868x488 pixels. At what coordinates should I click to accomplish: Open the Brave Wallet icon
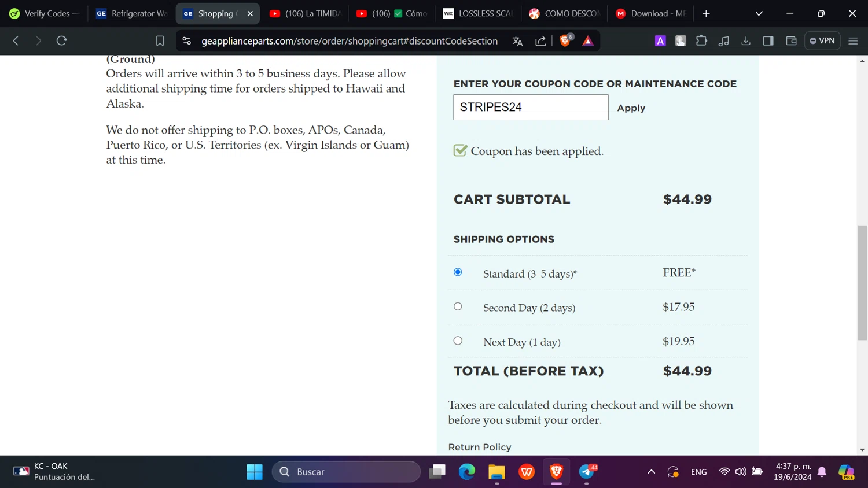(x=791, y=40)
